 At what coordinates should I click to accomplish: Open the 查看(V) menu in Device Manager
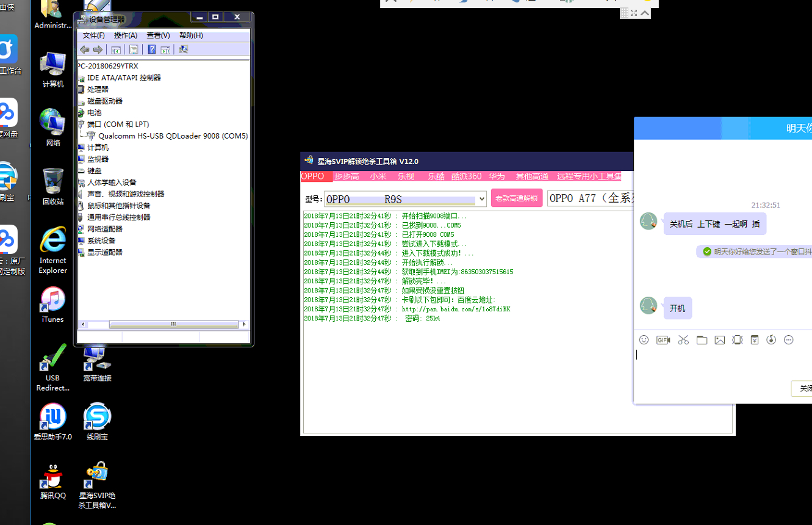[159, 35]
